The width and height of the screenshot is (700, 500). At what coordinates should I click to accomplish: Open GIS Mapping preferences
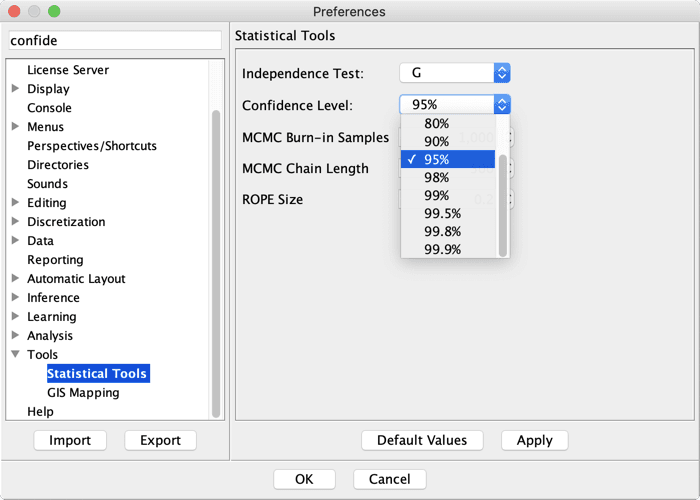[x=83, y=392]
